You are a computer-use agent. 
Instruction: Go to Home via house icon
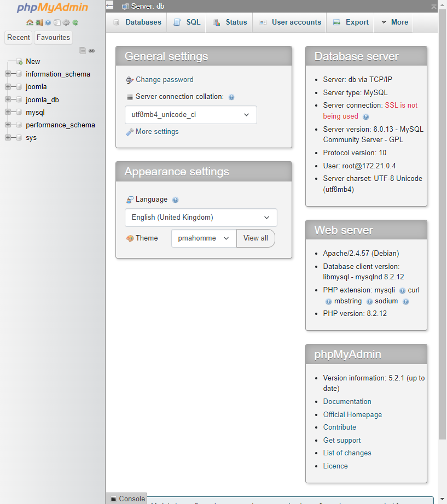point(30,22)
